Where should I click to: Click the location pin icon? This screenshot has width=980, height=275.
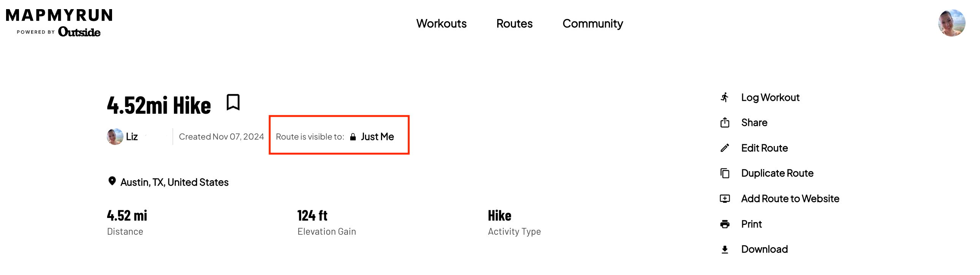(112, 181)
